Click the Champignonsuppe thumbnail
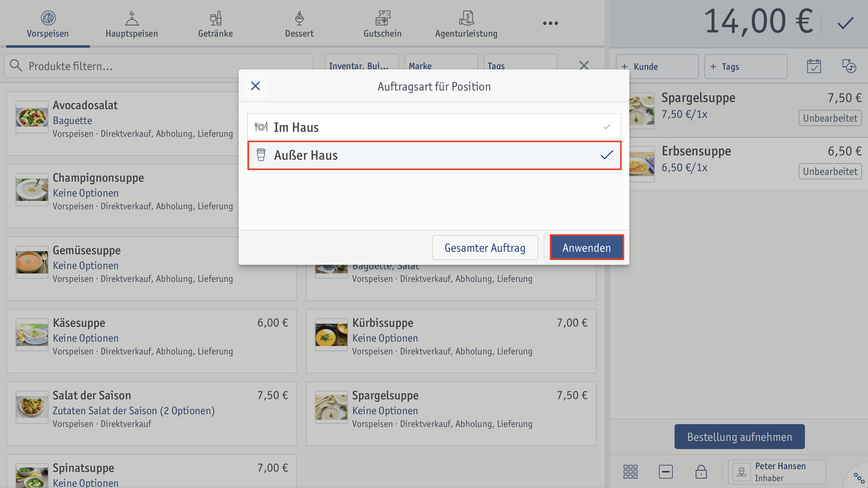 pos(32,189)
